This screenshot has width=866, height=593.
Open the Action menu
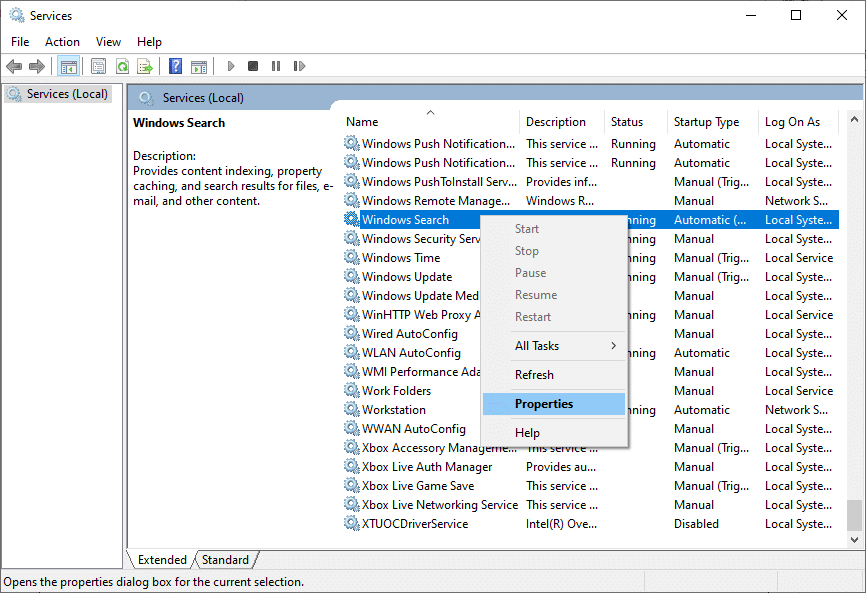(x=62, y=42)
